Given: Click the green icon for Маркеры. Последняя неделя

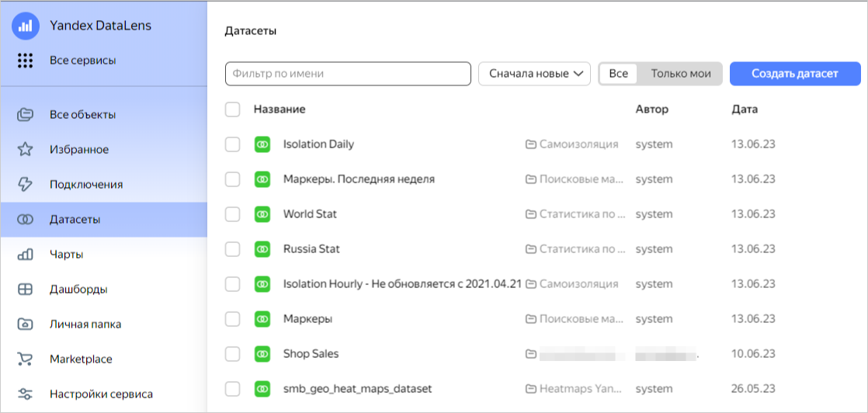Looking at the screenshot, I should pos(262,179).
